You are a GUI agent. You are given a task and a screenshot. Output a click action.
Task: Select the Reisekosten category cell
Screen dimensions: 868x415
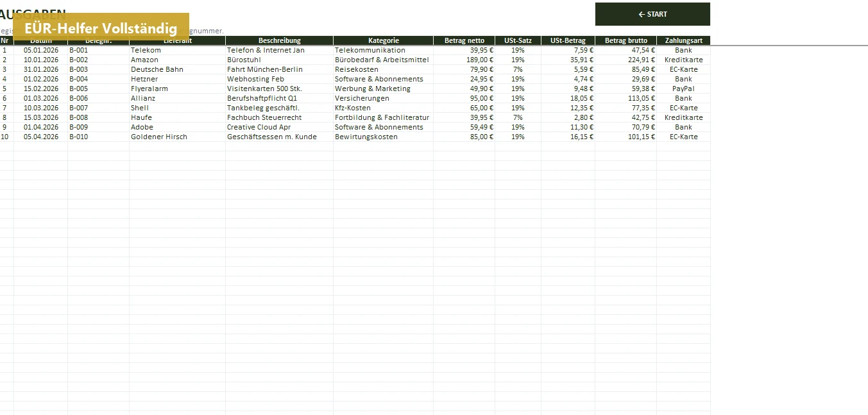[x=384, y=69]
